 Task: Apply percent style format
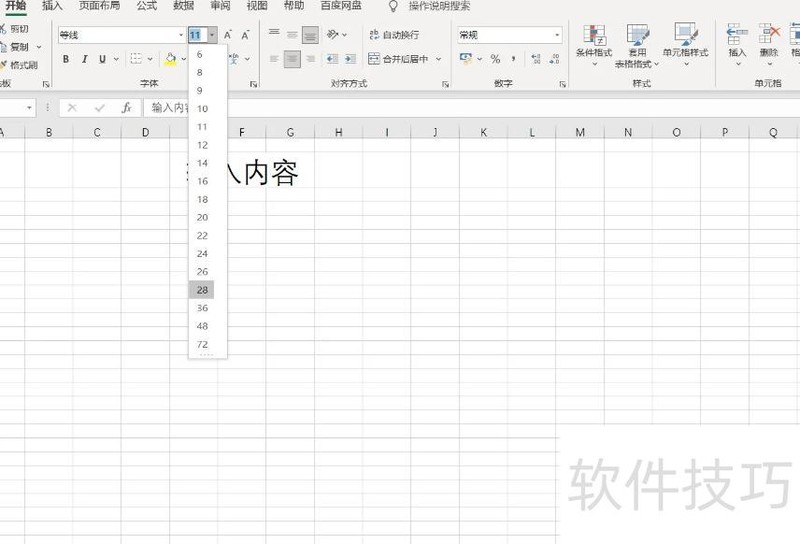(x=495, y=59)
